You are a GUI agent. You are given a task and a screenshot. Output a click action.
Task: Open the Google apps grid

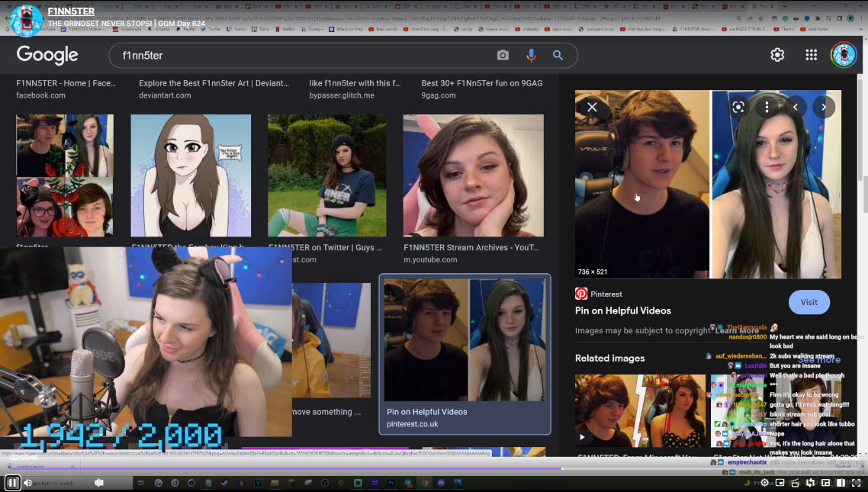click(811, 55)
